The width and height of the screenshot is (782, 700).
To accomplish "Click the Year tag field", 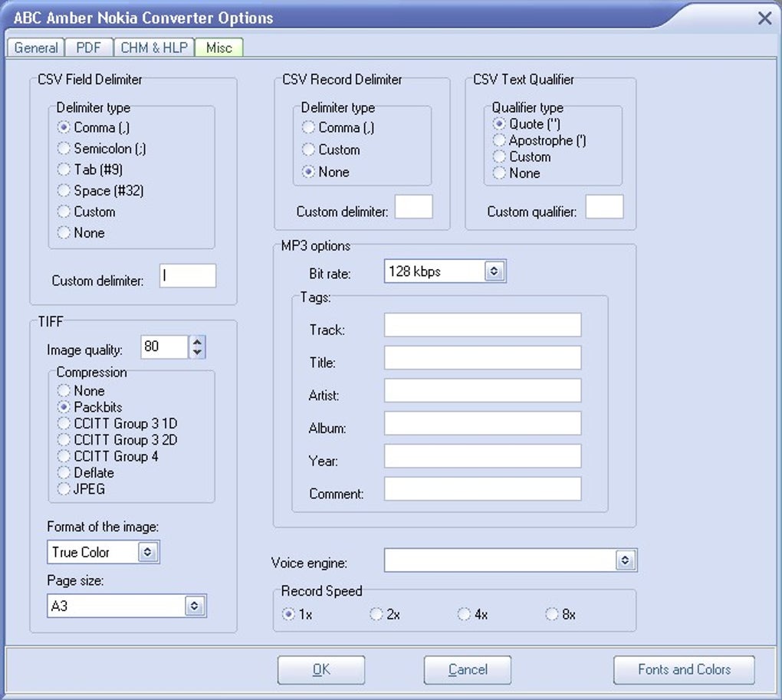I will click(x=483, y=456).
